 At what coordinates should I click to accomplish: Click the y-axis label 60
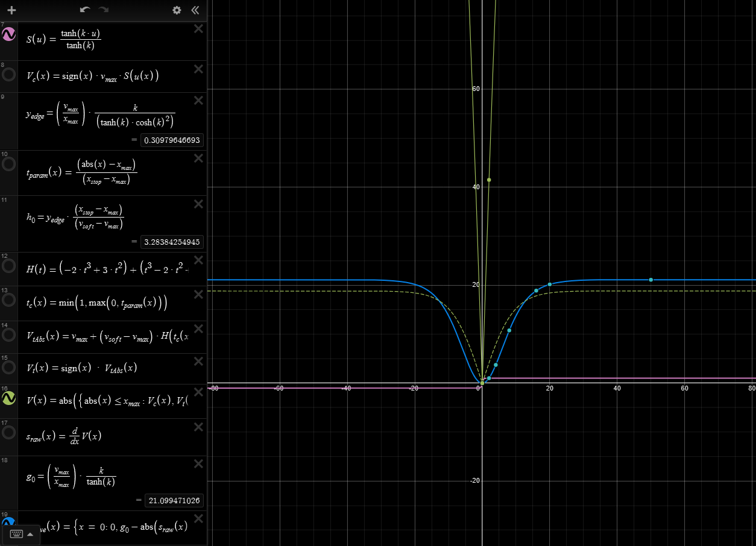click(476, 89)
